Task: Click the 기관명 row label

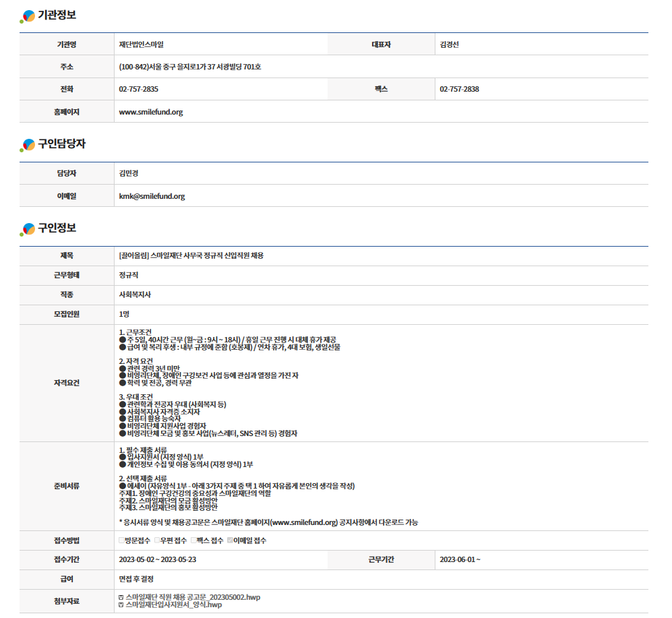Action: pos(67,44)
